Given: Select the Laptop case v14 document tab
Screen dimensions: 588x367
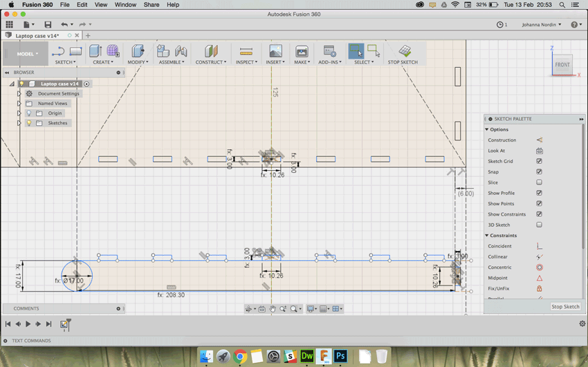Looking at the screenshot, I should click(x=37, y=35).
